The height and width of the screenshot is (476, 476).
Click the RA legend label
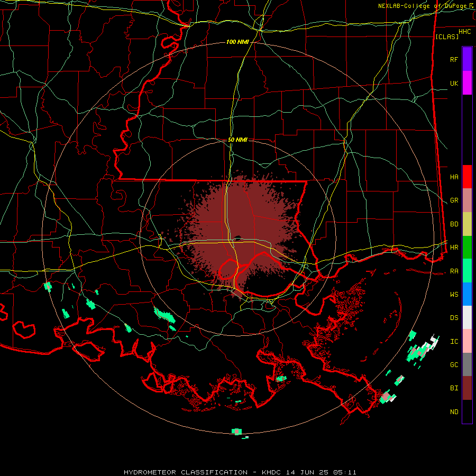click(x=454, y=271)
